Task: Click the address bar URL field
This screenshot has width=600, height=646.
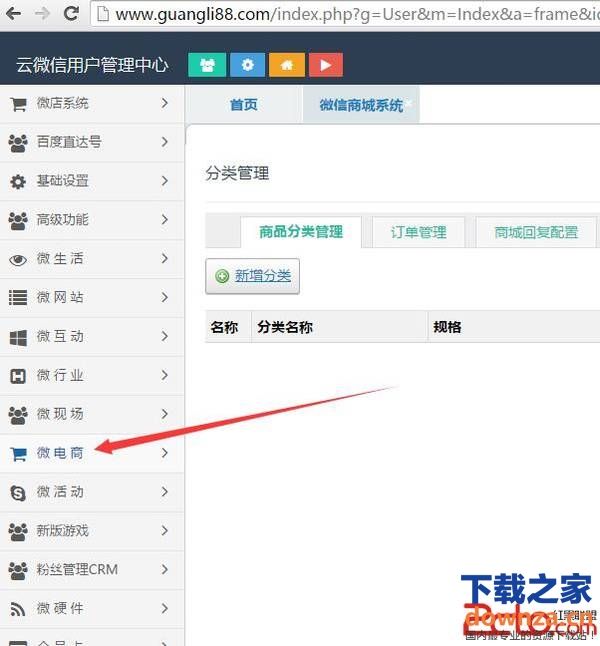Action: click(x=346, y=14)
